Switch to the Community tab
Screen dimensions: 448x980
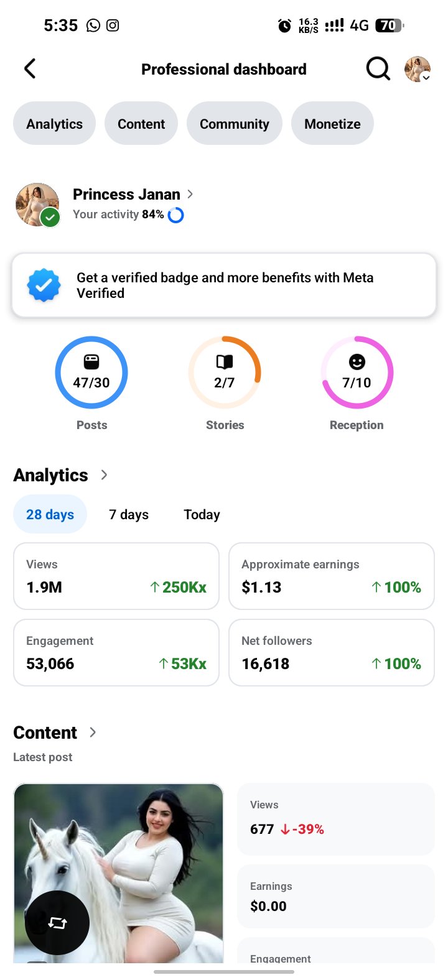click(x=235, y=124)
